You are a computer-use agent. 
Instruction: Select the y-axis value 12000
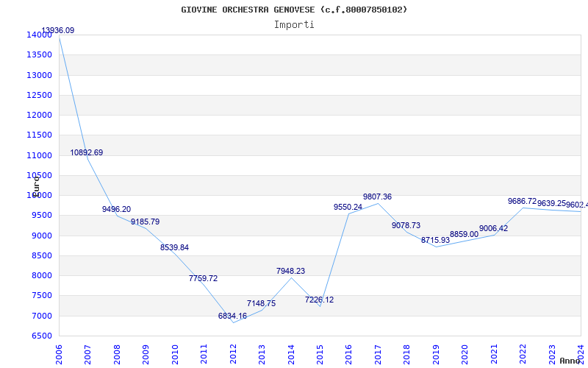[x=39, y=115]
